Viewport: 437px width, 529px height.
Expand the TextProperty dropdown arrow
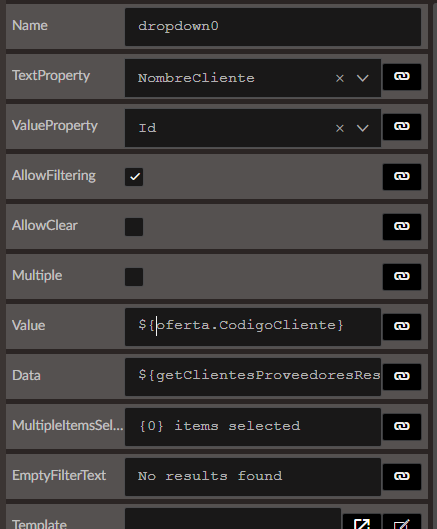[x=363, y=78]
